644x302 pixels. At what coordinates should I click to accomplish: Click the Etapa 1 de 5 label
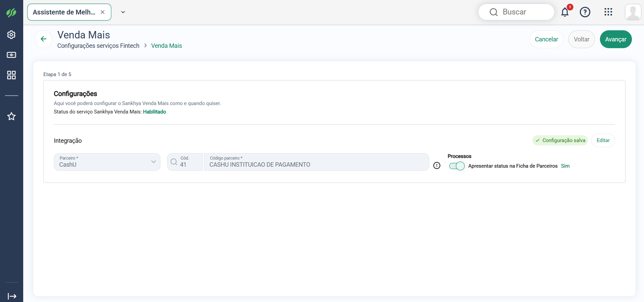point(57,74)
